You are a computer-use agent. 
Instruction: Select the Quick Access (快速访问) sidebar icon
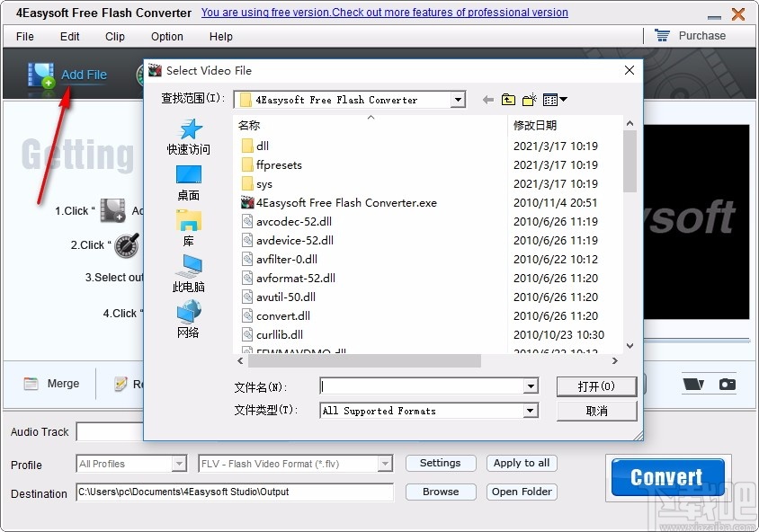pyautogui.click(x=188, y=131)
